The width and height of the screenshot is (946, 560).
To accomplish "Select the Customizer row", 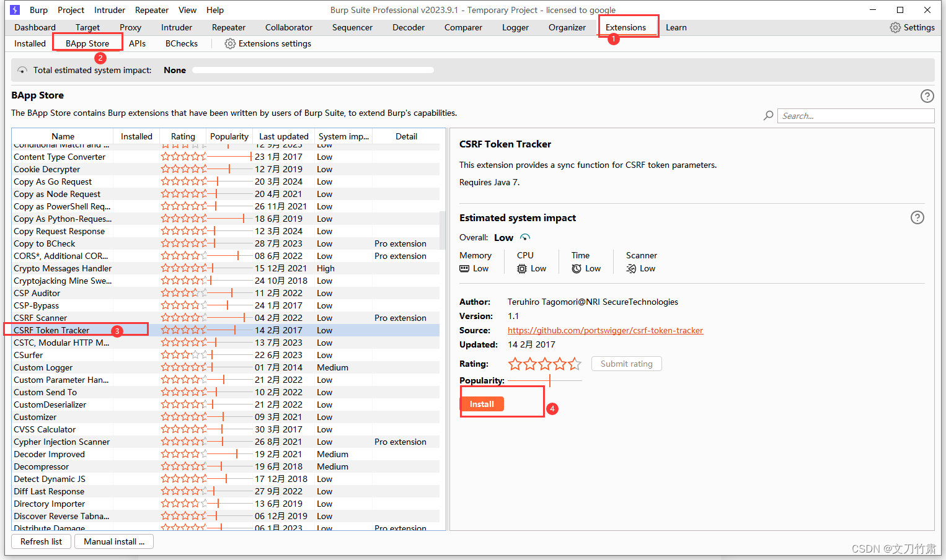I will tap(226, 417).
